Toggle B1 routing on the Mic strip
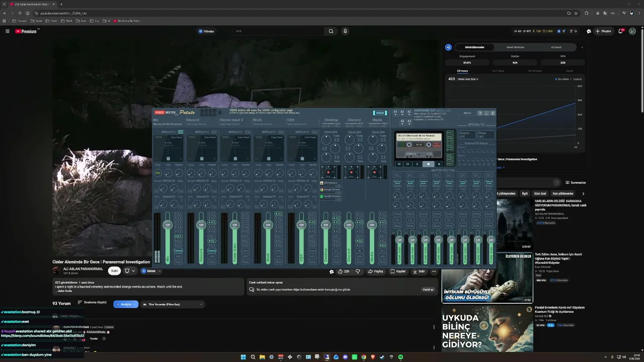Image resolution: width=644 pixels, height=362 pixels. coord(178,236)
